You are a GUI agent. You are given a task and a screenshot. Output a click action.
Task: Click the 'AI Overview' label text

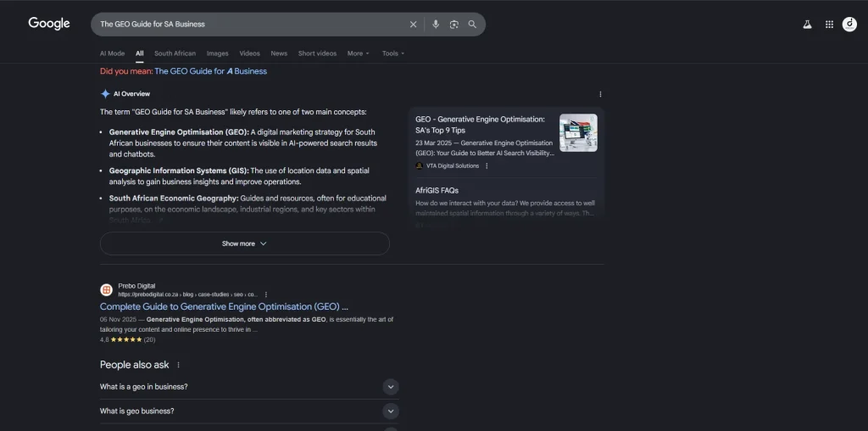(131, 94)
